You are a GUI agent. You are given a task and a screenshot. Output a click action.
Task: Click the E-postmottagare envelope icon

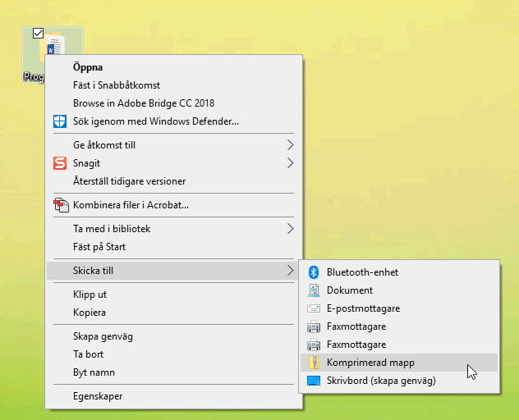[x=313, y=308]
